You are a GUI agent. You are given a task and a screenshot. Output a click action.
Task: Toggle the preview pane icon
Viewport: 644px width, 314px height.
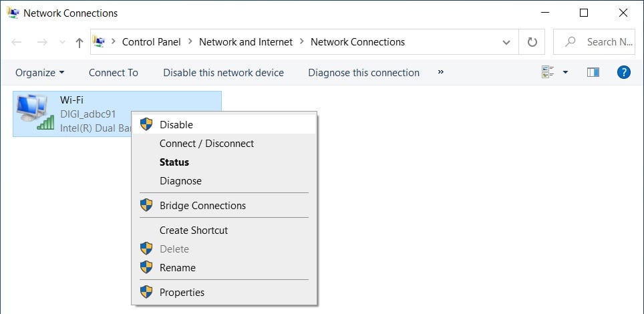[x=593, y=72]
